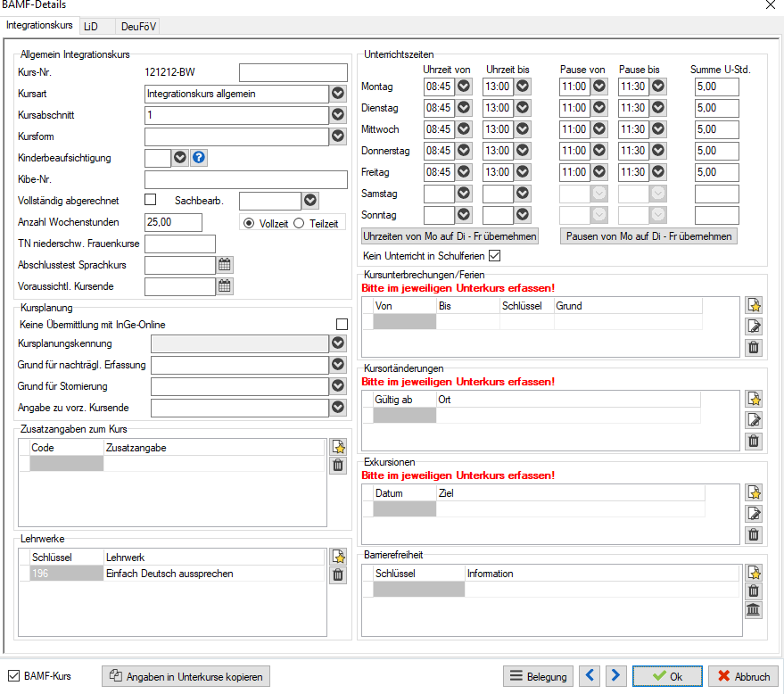
Task: Open the Sachbearb. dropdown
Action: pyautogui.click(x=310, y=201)
